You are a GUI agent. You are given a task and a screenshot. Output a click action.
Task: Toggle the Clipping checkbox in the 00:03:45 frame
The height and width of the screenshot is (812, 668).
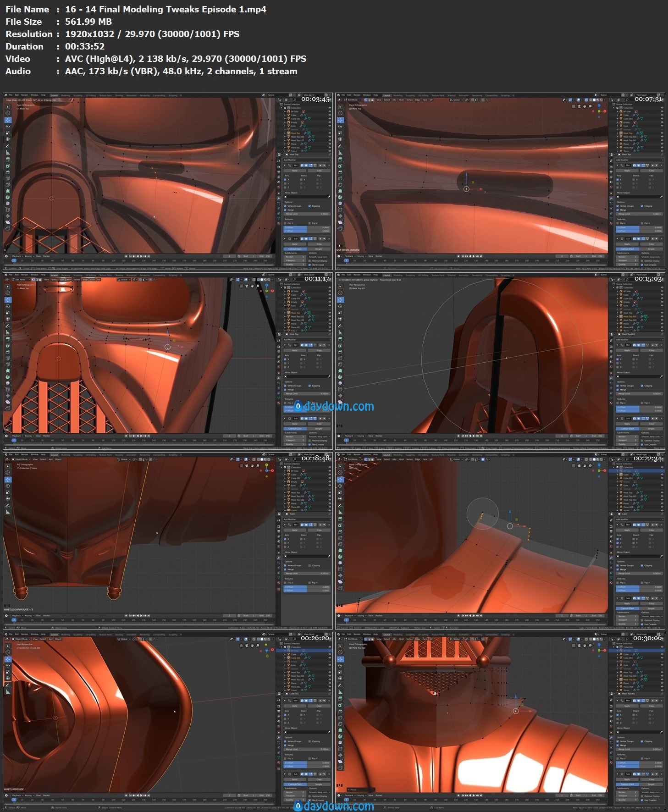pyautogui.click(x=309, y=206)
